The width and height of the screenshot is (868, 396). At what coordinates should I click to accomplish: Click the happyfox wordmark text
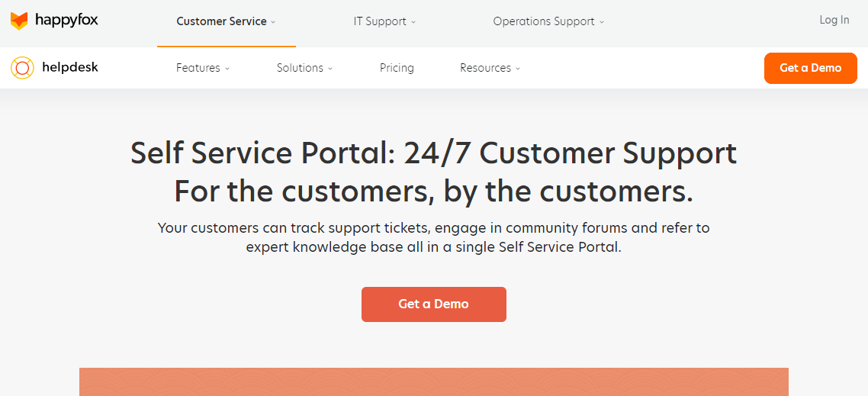tap(66, 21)
